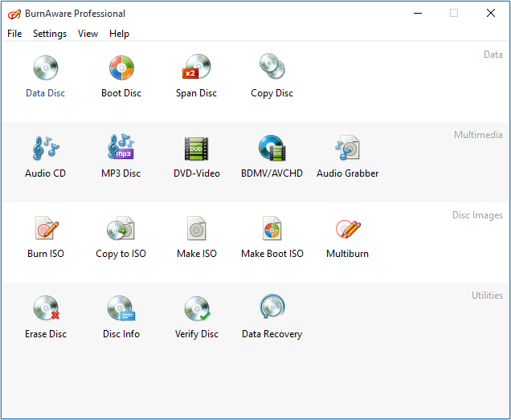
Task: Open the Burn ISO pencil icon
Action: tap(47, 228)
